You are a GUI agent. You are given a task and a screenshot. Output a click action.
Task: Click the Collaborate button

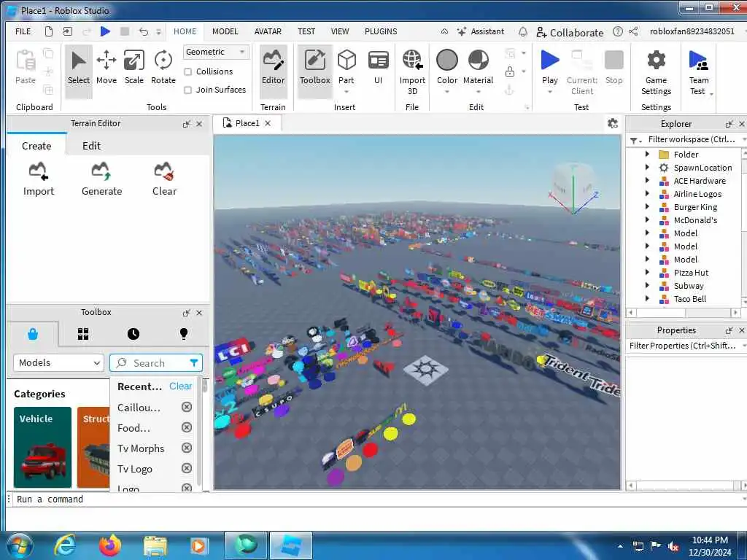570,32
